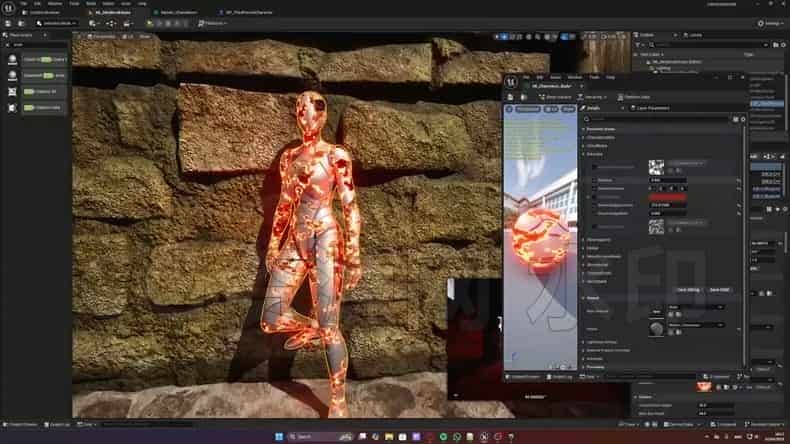
Task: Click the Details panel property matrix grid icon
Action: click(736, 119)
